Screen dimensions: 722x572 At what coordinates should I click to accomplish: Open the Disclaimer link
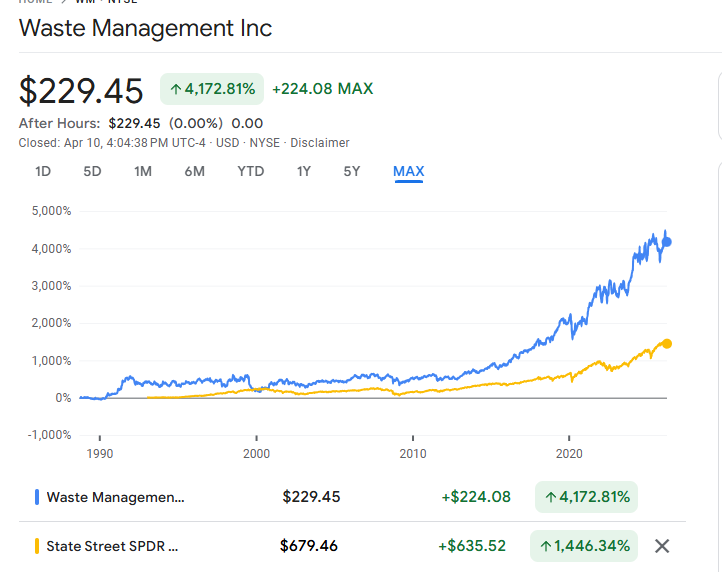click(x=320, y=143)
